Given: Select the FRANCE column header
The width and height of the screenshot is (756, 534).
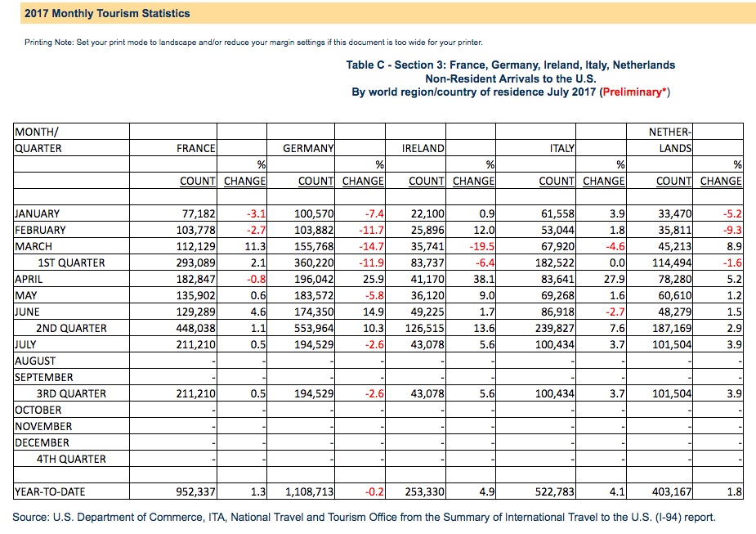Looking at the screenshot, I should (196, 148).
